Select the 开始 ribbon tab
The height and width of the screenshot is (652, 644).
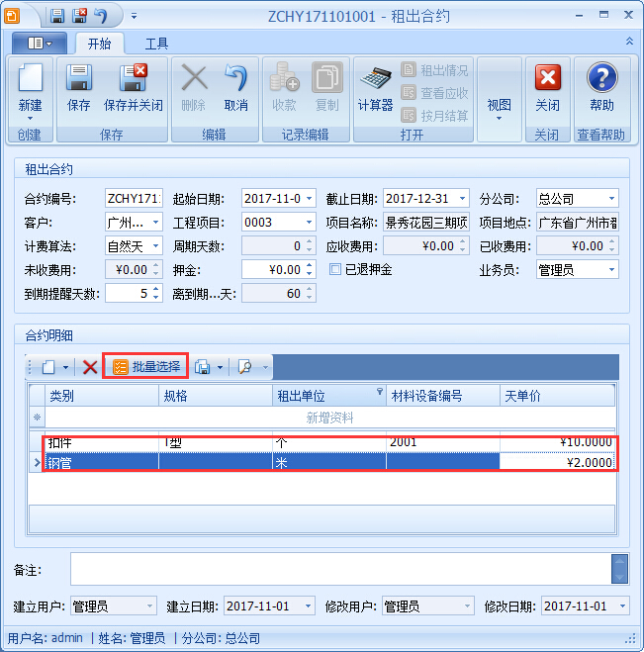(99, 44)
